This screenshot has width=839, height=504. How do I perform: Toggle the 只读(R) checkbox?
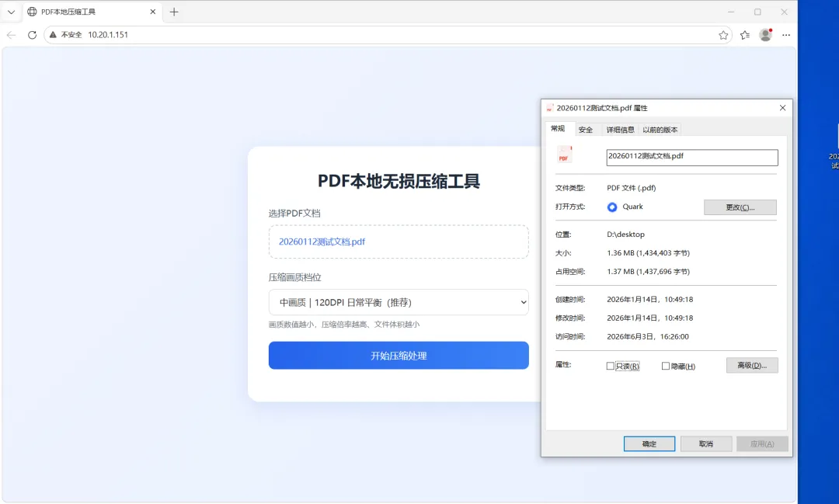(610, 366)
